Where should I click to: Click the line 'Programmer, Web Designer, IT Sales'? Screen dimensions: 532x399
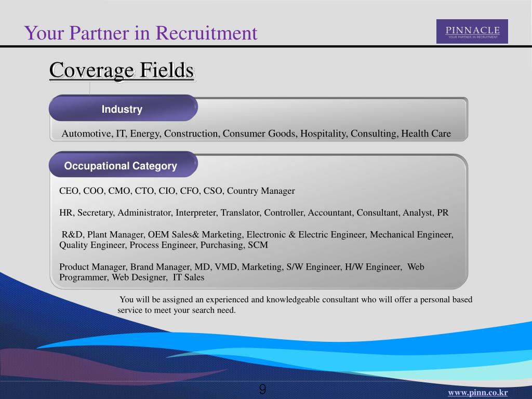coord(131,277)
